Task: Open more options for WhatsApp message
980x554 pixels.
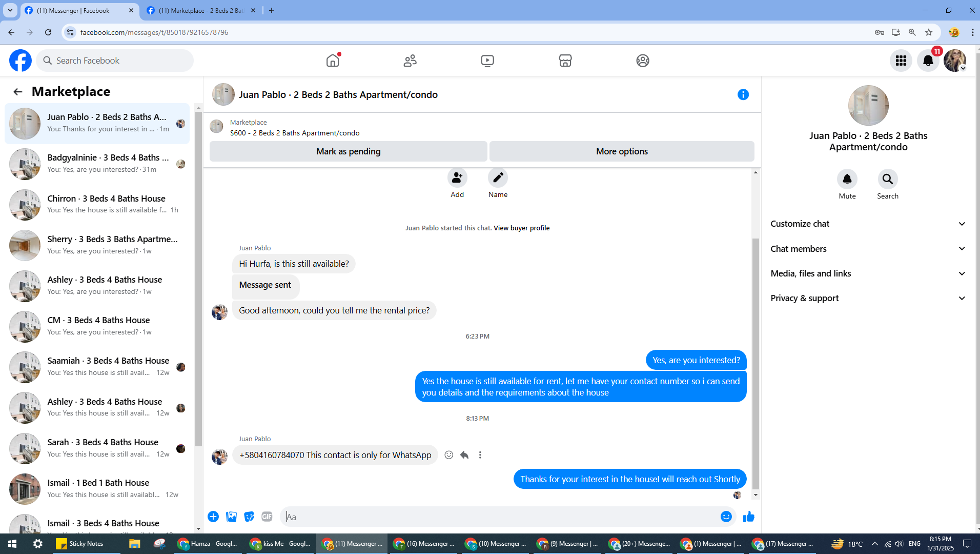Action: pyautogui.click(x=480, y=455)
